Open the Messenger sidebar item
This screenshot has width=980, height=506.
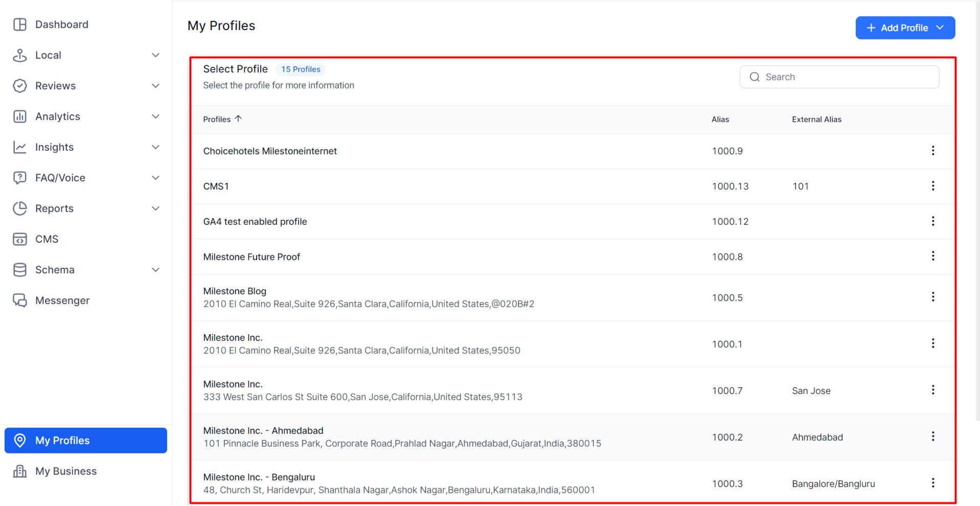pos(86,301)
